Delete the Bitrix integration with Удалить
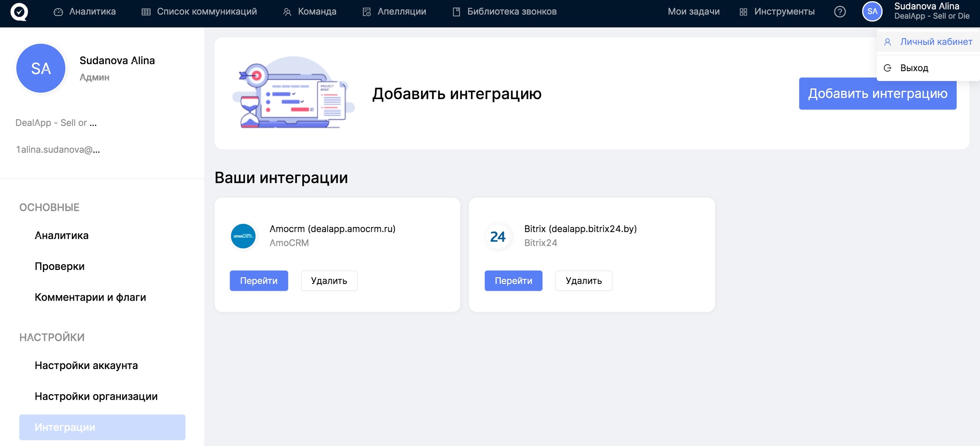980x446 pixels. (x=584, y=281)
